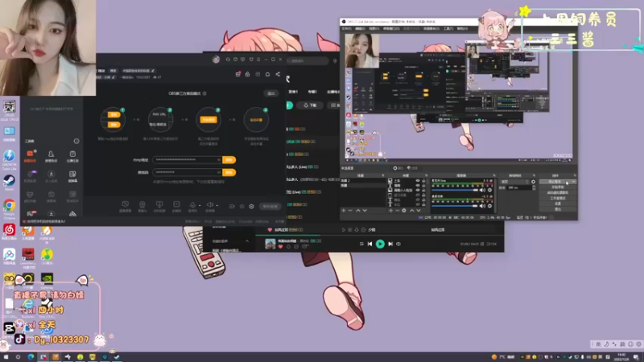Open settings gear in live companion bottom bar

click(x=251, y=207)
